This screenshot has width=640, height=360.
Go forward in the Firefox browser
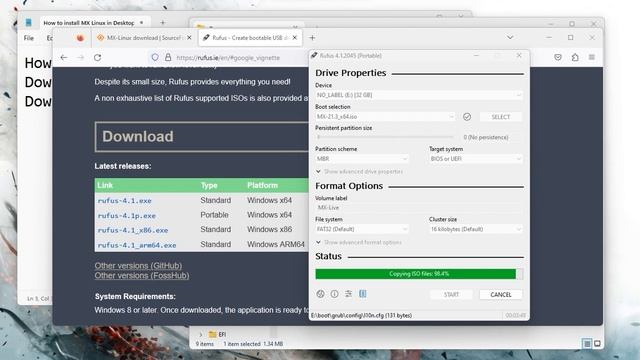[x=80, y=58]
